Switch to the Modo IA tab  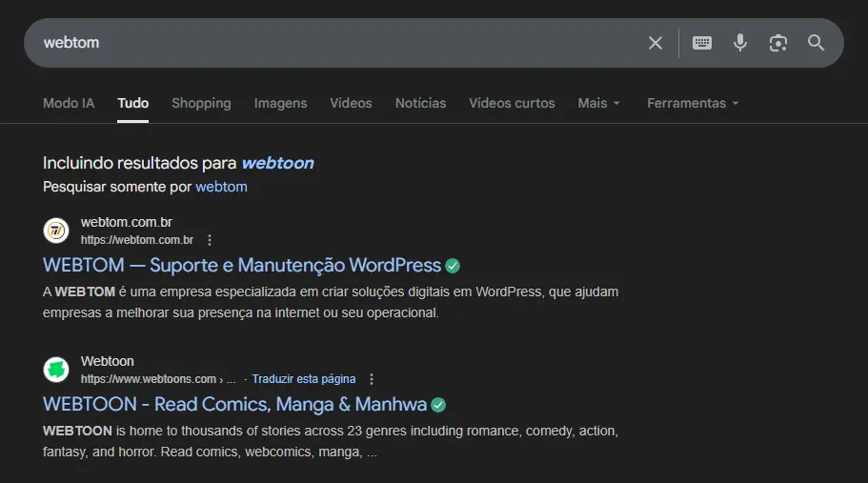(69, 103)
